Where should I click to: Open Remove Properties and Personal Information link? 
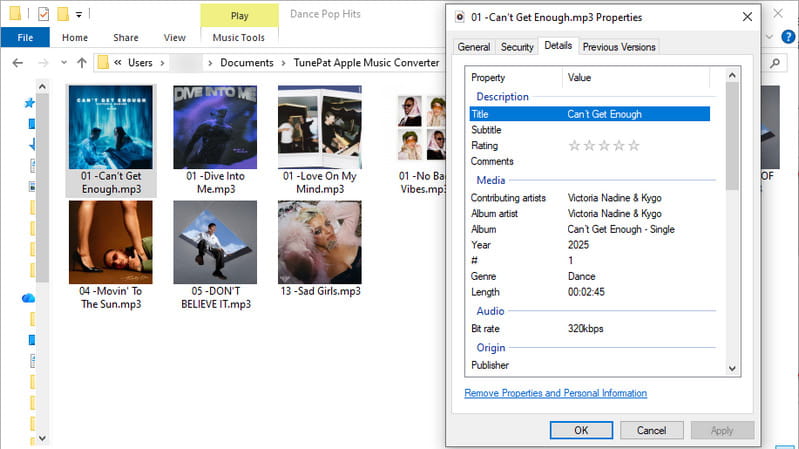click(x=555, y=393)
